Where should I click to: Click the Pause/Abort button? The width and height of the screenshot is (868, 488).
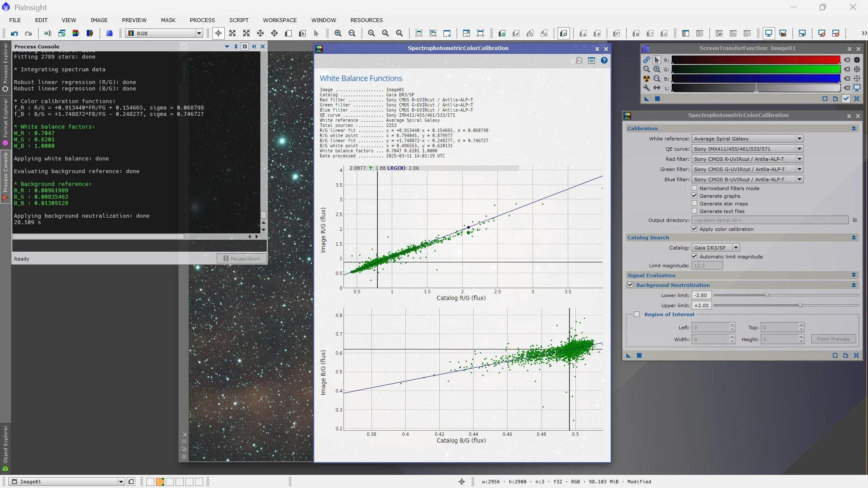coord(241,258)
